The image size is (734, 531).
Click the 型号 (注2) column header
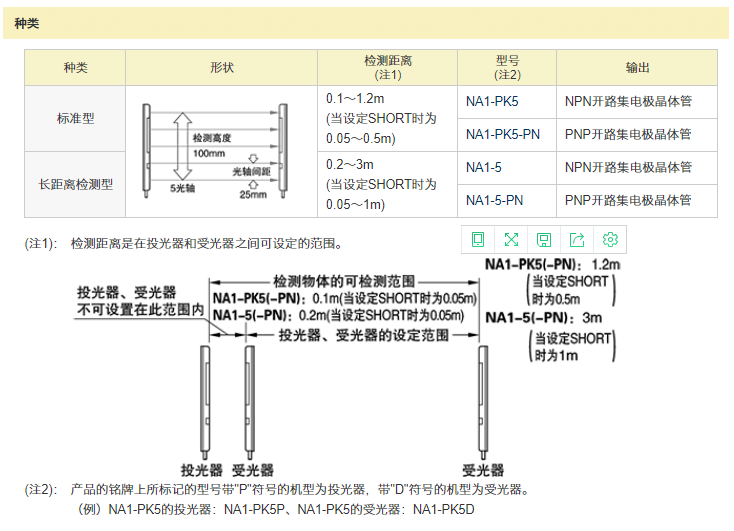[x=507, y=67]
